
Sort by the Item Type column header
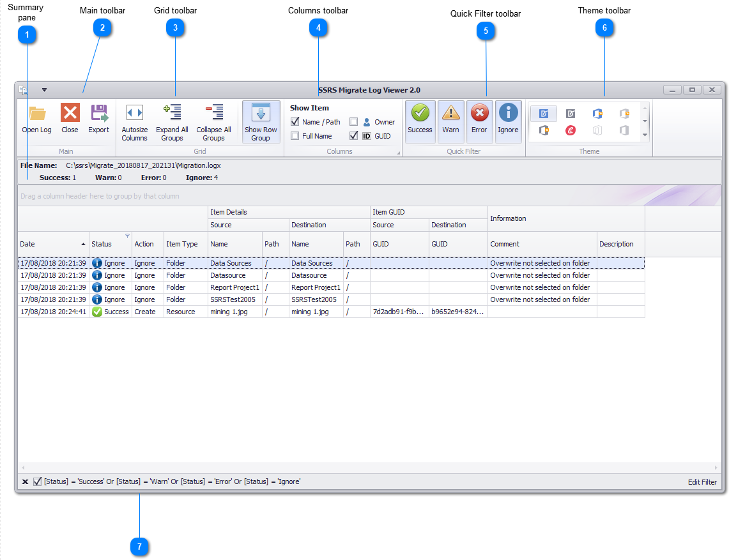point(185,244)
